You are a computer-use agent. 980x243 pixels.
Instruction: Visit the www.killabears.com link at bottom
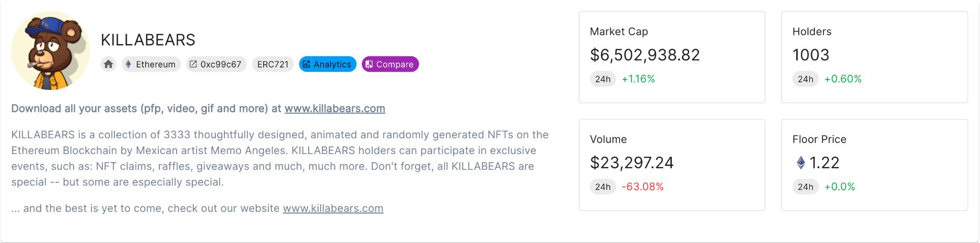(333, 209)
